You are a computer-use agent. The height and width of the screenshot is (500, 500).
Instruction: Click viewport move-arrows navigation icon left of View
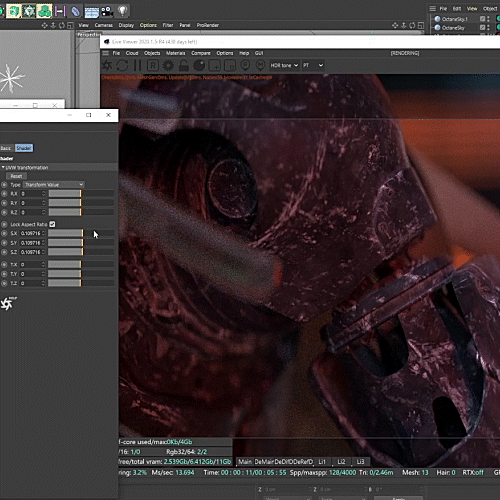(x=44, y=25)
